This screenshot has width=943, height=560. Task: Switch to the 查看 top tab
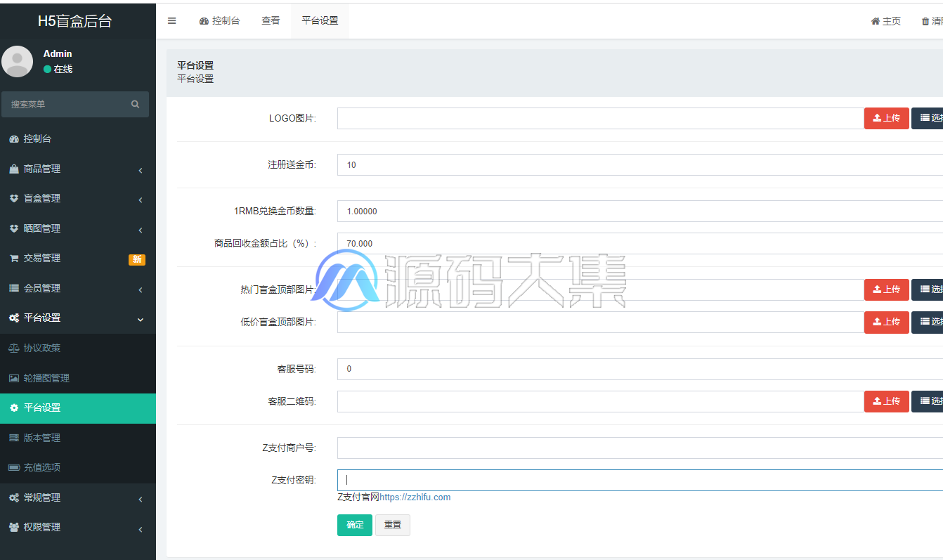coord(271,21)
